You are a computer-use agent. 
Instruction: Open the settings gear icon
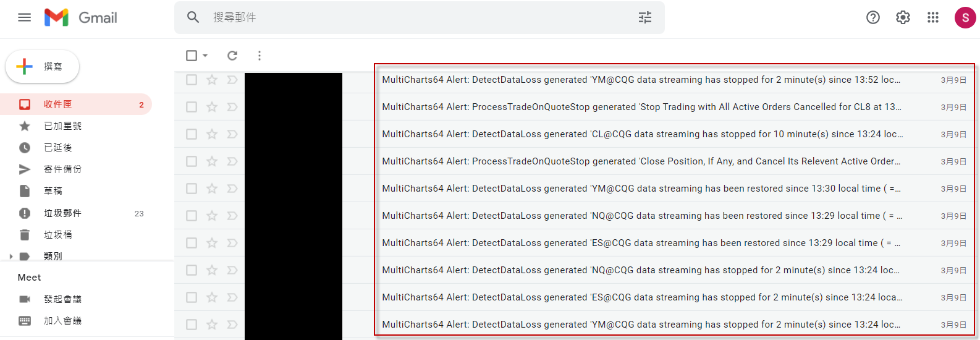click(x=903, y=17)
